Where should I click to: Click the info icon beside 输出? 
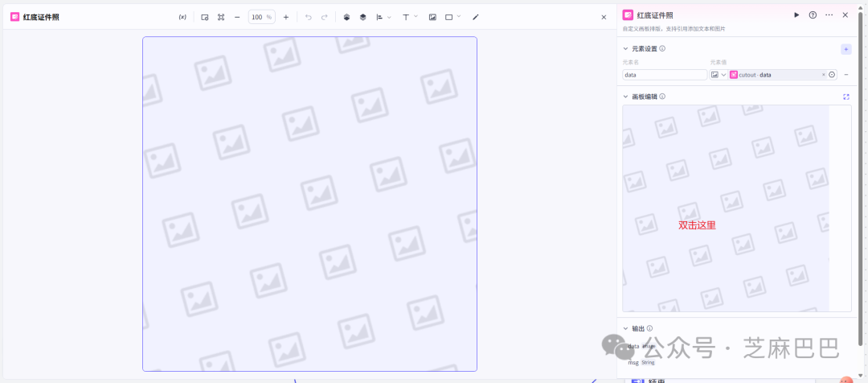pos(649,328)
